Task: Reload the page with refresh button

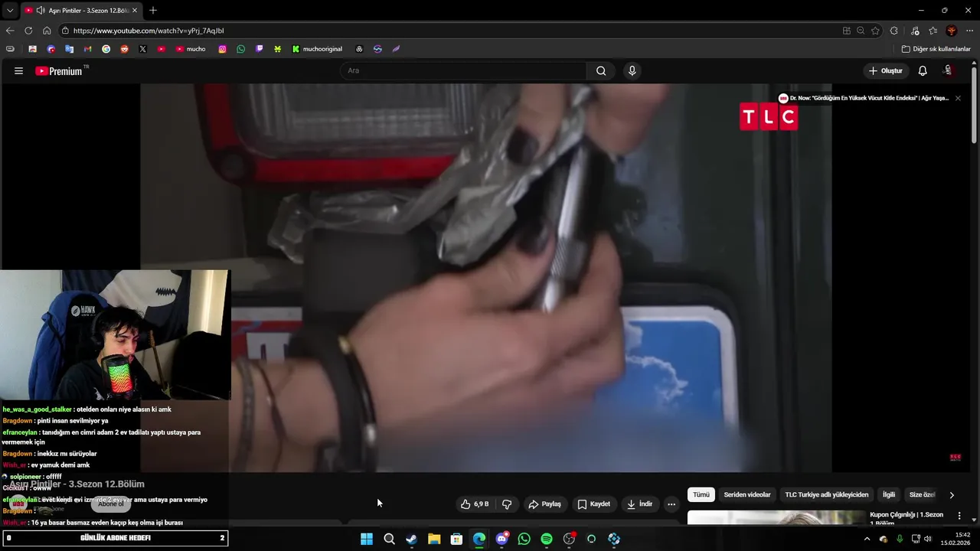Action: pos(28,31)
